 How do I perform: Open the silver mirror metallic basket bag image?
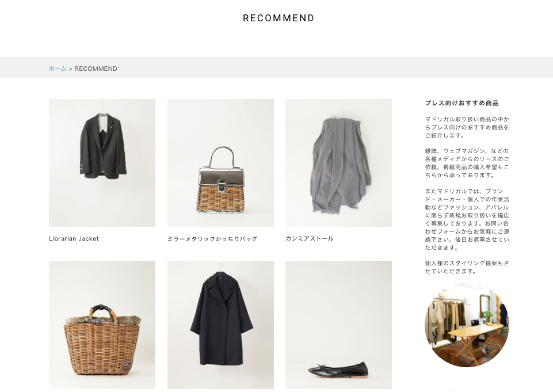pos(220,163)
